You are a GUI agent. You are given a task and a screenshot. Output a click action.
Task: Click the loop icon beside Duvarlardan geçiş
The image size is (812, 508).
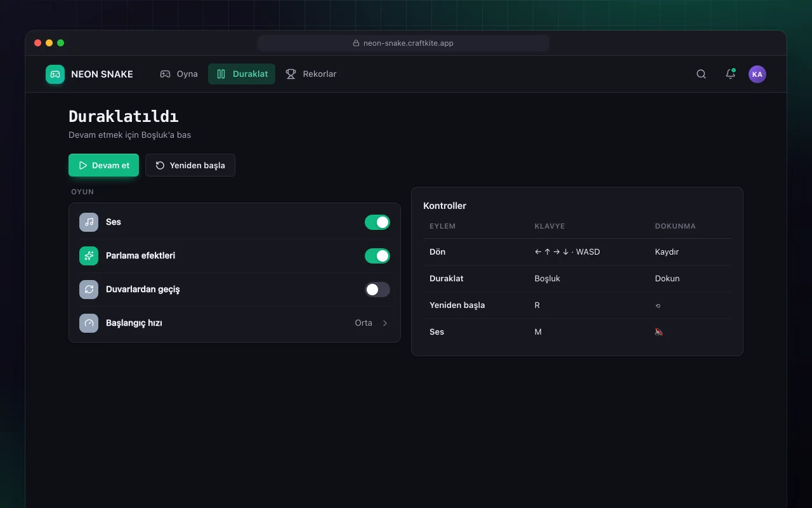(x=89, y=290)
